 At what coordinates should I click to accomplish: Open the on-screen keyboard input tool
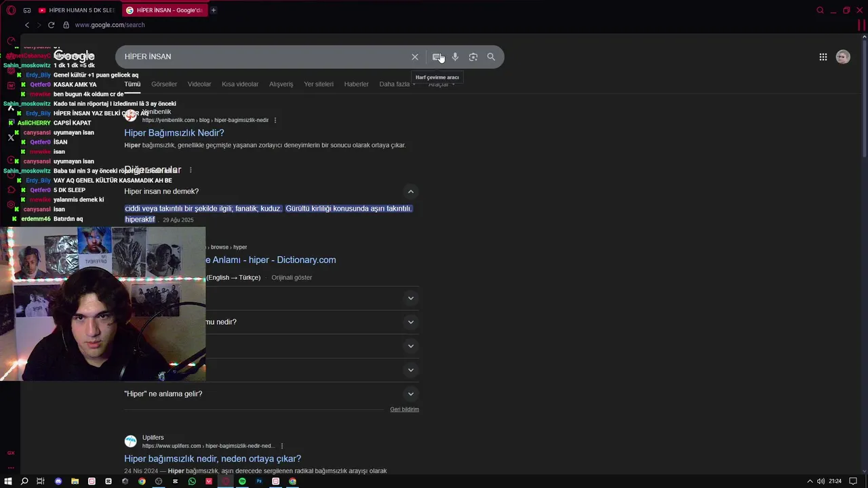coord(437,57)
